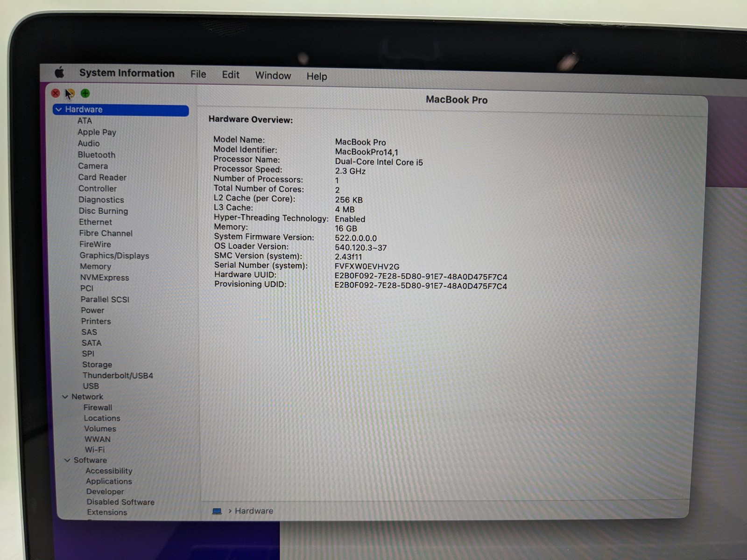This screenshot has width=747, height=560.
Task: Select Card Reader in the sidebar
Action: coord(102,177)
